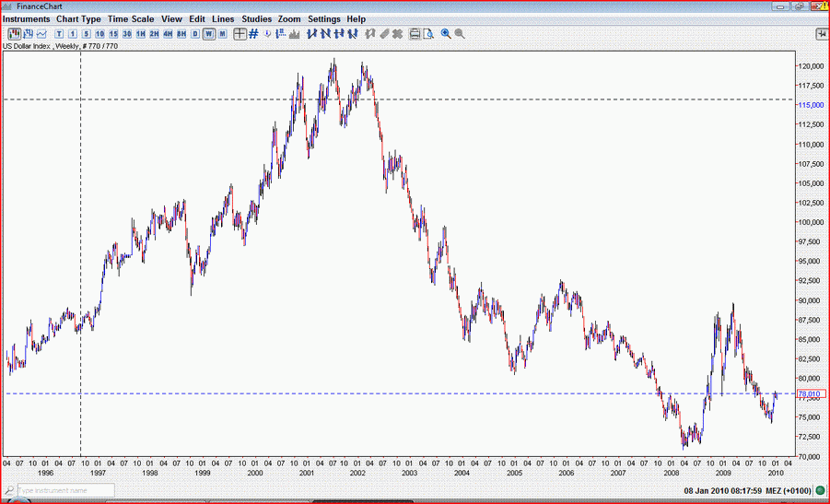Screen dimensions: 830x504
Task: Click the grey X delete-lines icon
Action: coord(398,34)
